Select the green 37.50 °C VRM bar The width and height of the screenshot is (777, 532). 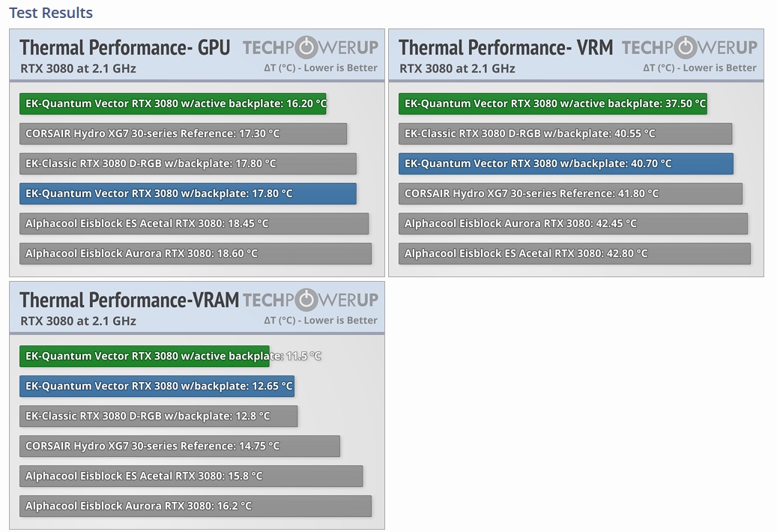click(x=553, y=104)
